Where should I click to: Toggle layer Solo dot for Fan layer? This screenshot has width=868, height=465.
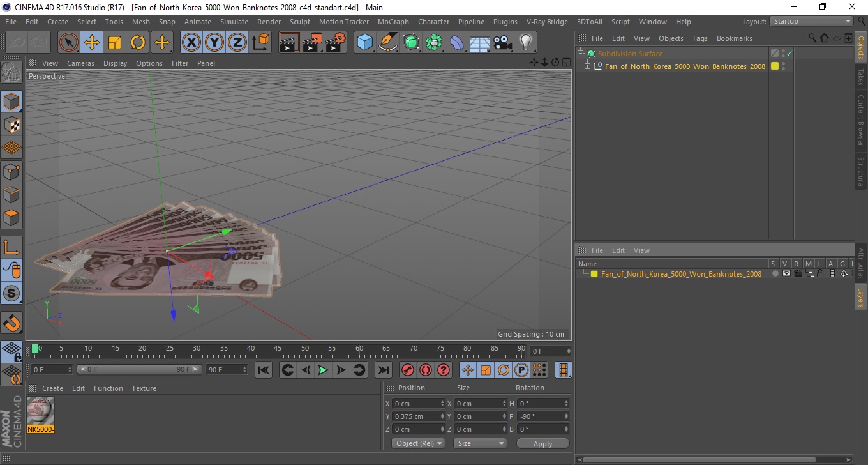(x=775, y=274)
